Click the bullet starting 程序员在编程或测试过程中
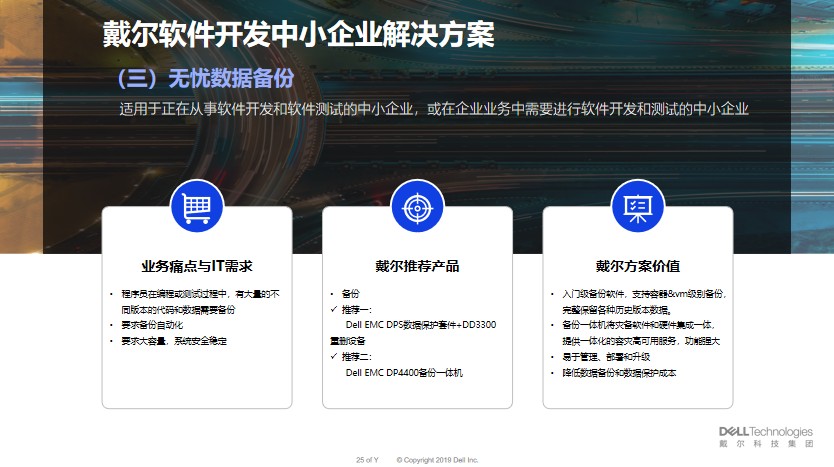834x467 pixels. [200, 302]
